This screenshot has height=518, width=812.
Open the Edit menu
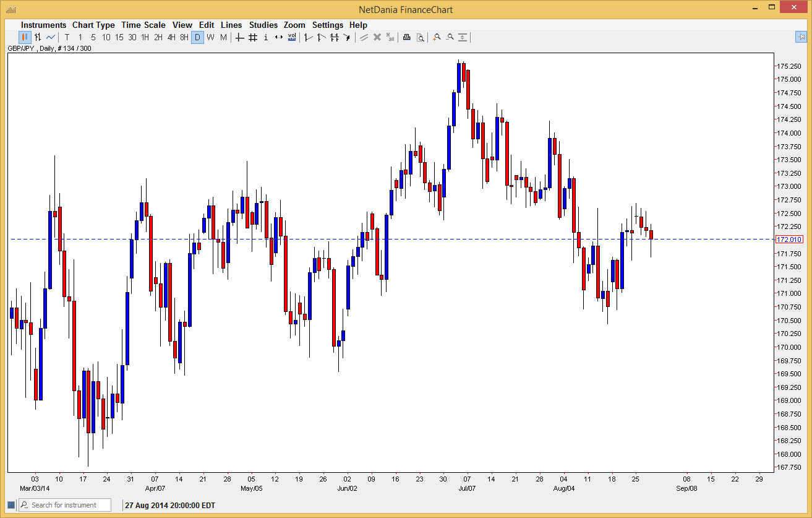point(207,25)
